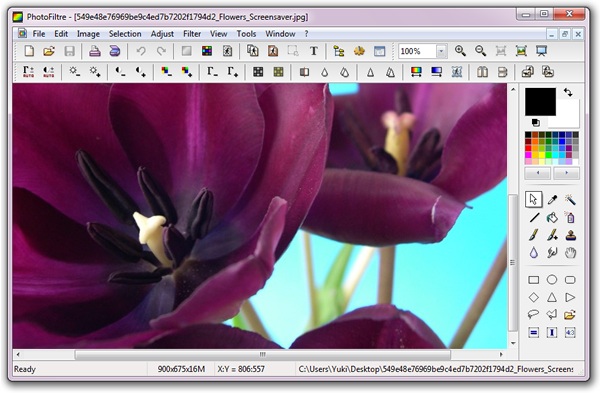This screenshot has height=393, width=600.
Task: Click the Zoom out magnifier
Action: [480, 51]
